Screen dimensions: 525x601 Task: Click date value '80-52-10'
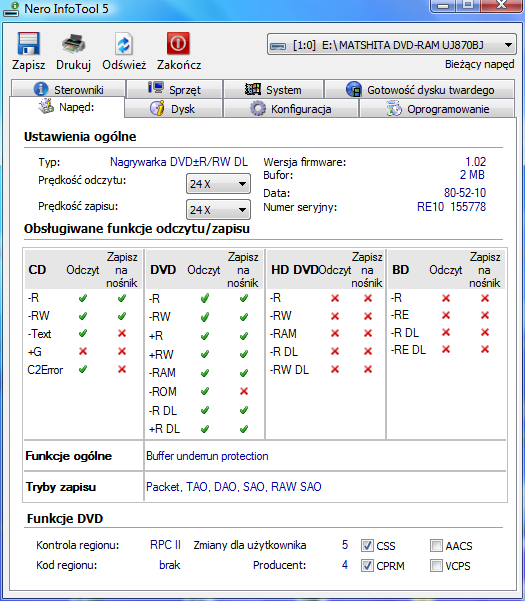(465, 192)
